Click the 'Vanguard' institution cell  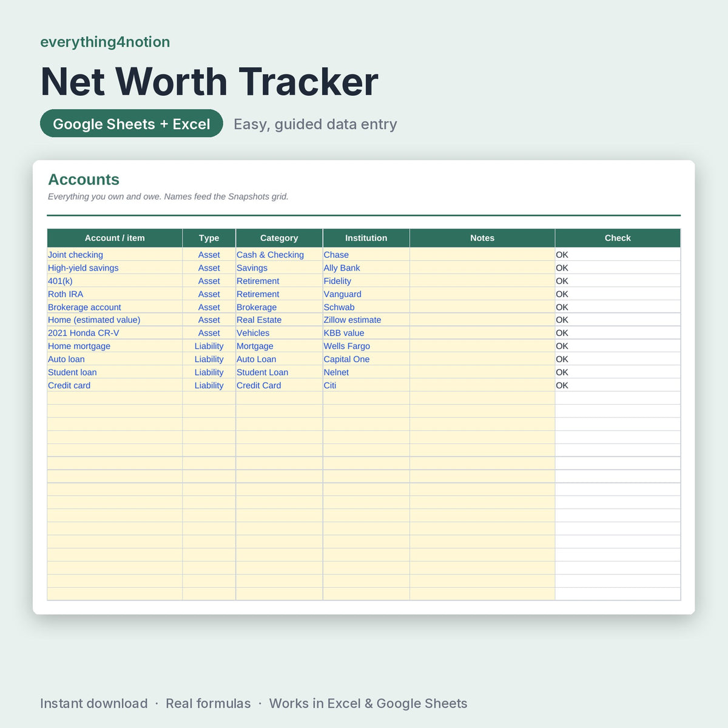point(366,294)
